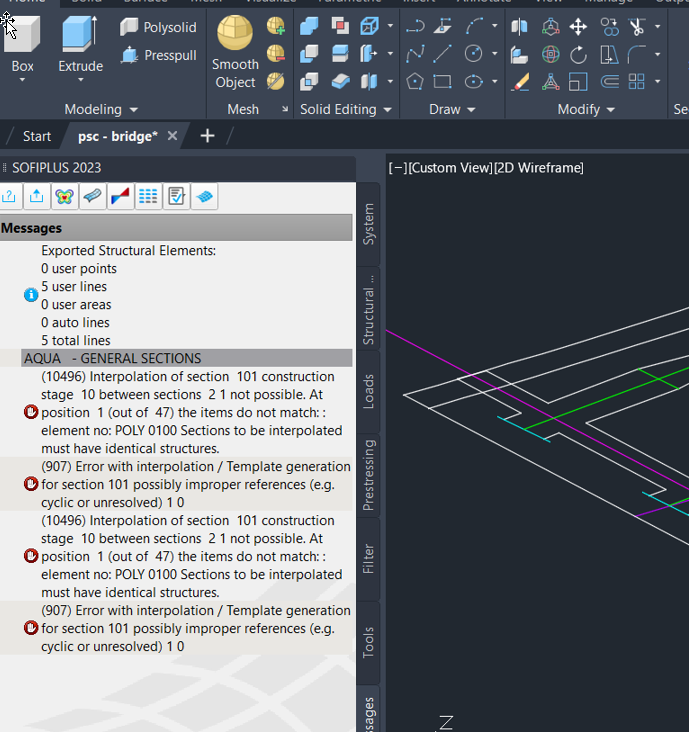Open the Loads side tab
689x732 pixels.
368,392
